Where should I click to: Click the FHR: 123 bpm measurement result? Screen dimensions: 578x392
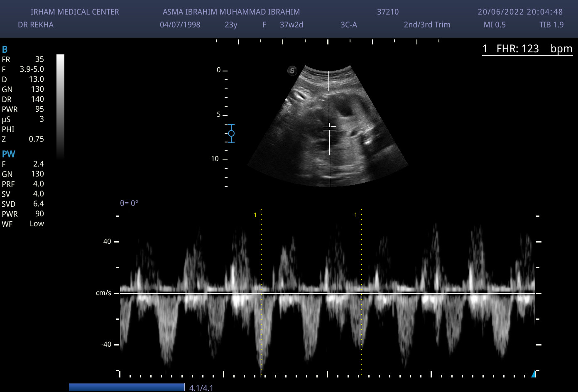tap(527, 49)
